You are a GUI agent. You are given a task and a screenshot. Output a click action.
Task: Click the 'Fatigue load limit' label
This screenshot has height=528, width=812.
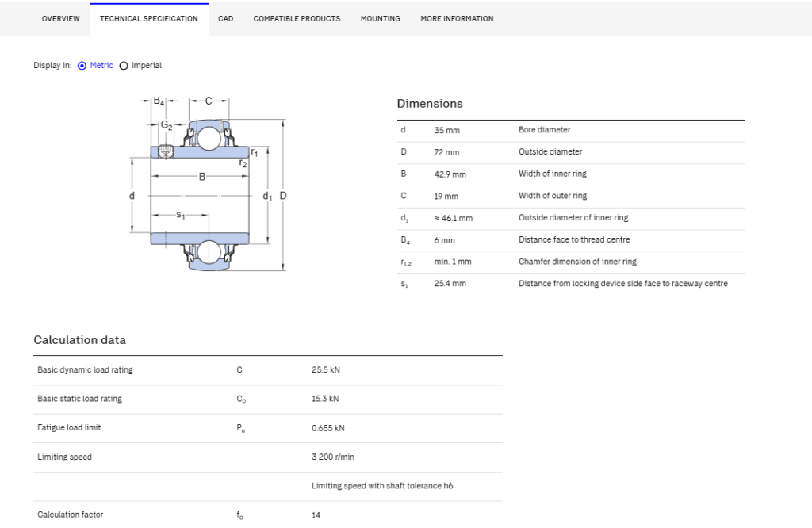[69, 427]
